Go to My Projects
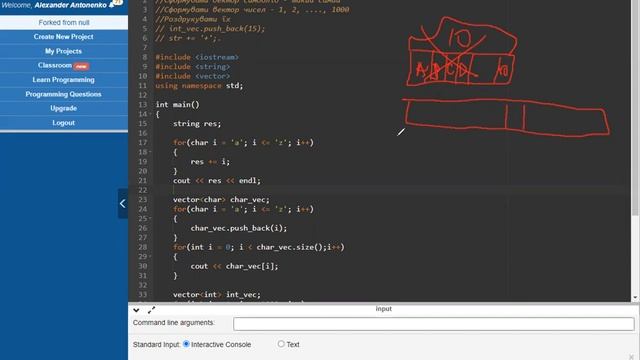 (x=64, y=51)
